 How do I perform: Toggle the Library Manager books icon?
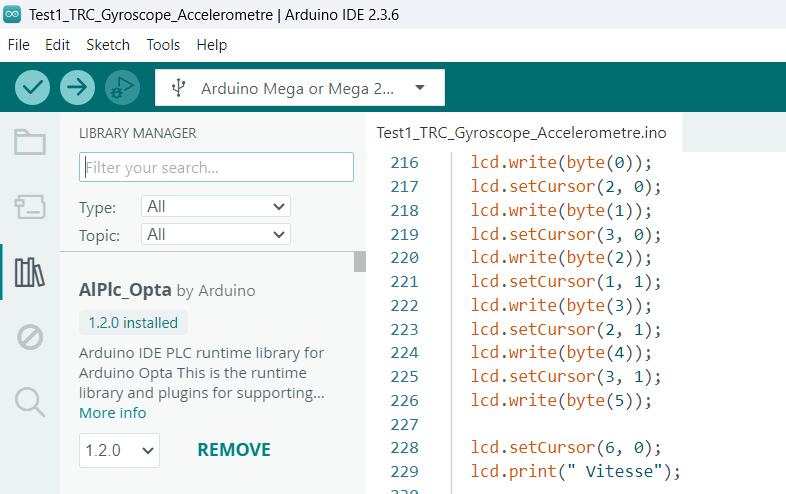tap(30, 272)
